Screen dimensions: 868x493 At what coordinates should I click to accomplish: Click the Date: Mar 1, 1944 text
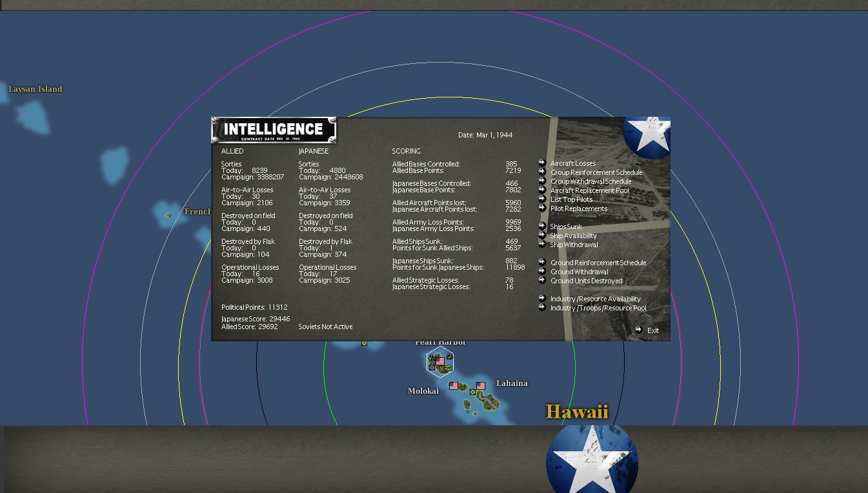[x=485, y=135]
